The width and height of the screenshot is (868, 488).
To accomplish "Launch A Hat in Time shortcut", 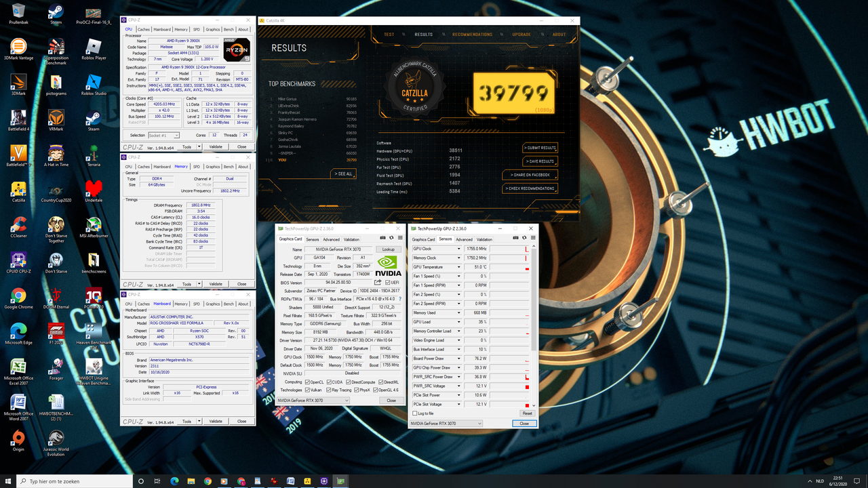I will pyautogui.click(x=56, y=156).
